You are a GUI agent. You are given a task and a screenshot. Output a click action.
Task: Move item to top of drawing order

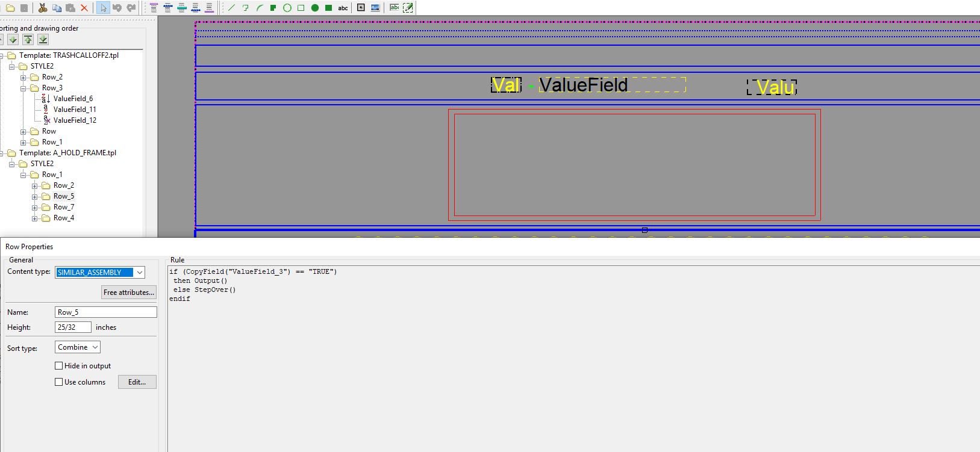pos(28,40)
